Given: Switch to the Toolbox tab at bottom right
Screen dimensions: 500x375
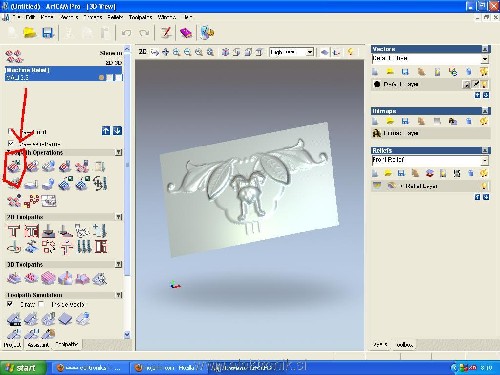Looking at the screenshot, I should tap(404, 345).
